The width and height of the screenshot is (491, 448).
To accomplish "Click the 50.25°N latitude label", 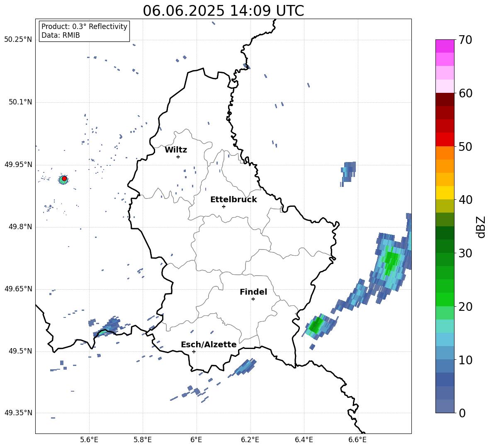I will coord(18,40).
